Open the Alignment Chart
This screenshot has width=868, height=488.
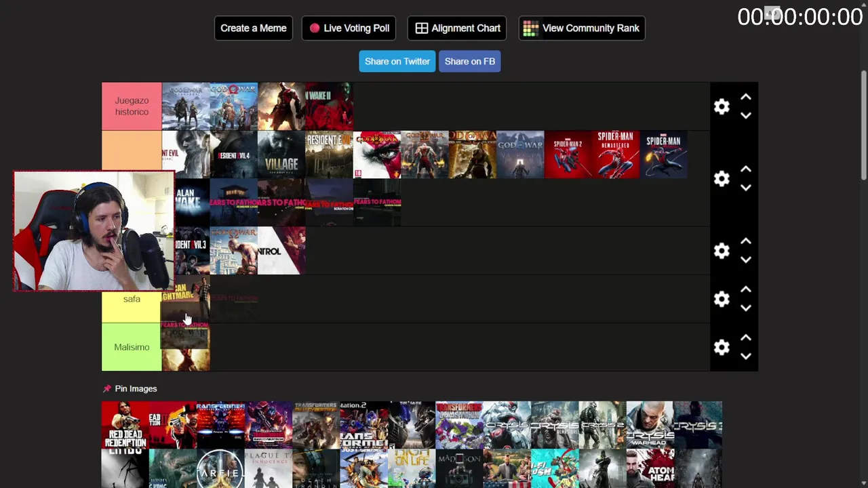click(x=457, y=28)
